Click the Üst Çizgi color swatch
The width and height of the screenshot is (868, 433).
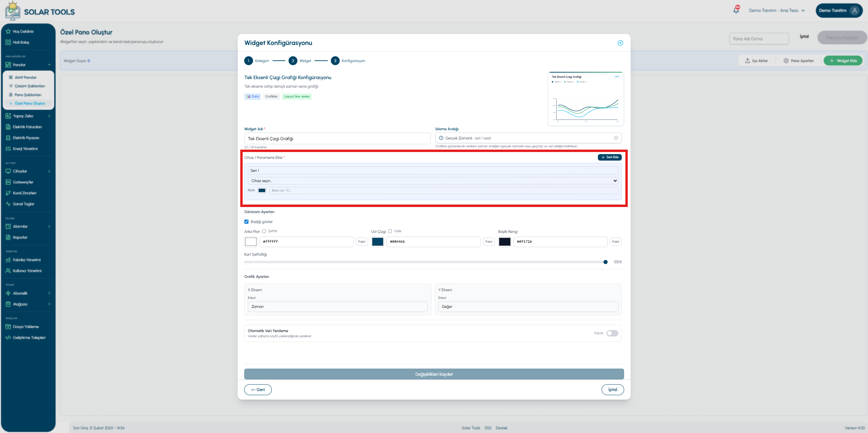click(x=378, y=242)
